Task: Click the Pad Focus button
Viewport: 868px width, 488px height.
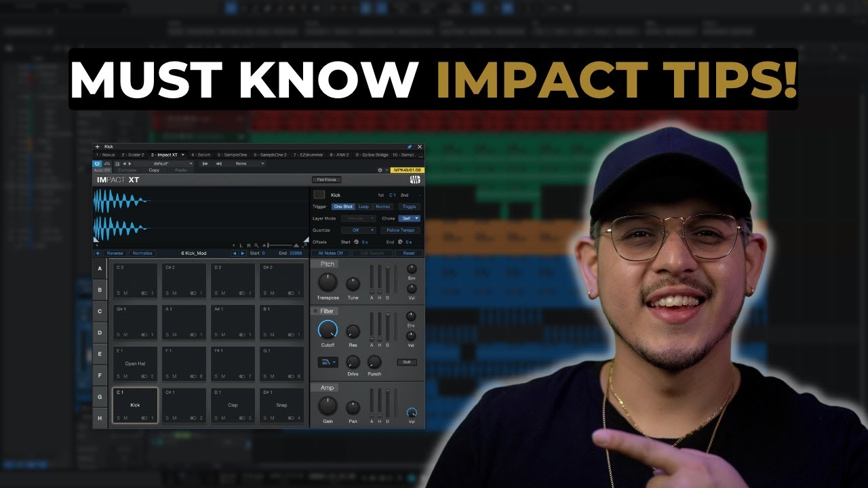Action: point(327,180)
